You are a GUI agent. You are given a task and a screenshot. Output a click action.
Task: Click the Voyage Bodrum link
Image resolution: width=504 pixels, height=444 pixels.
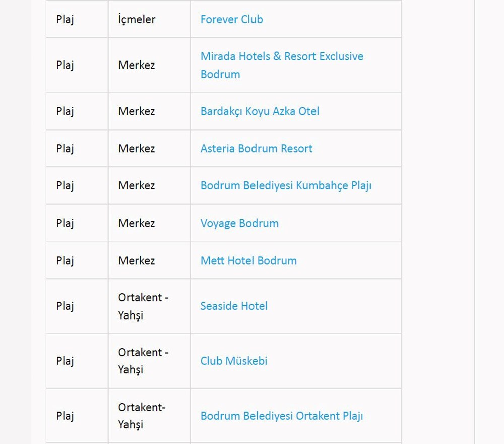239,223
